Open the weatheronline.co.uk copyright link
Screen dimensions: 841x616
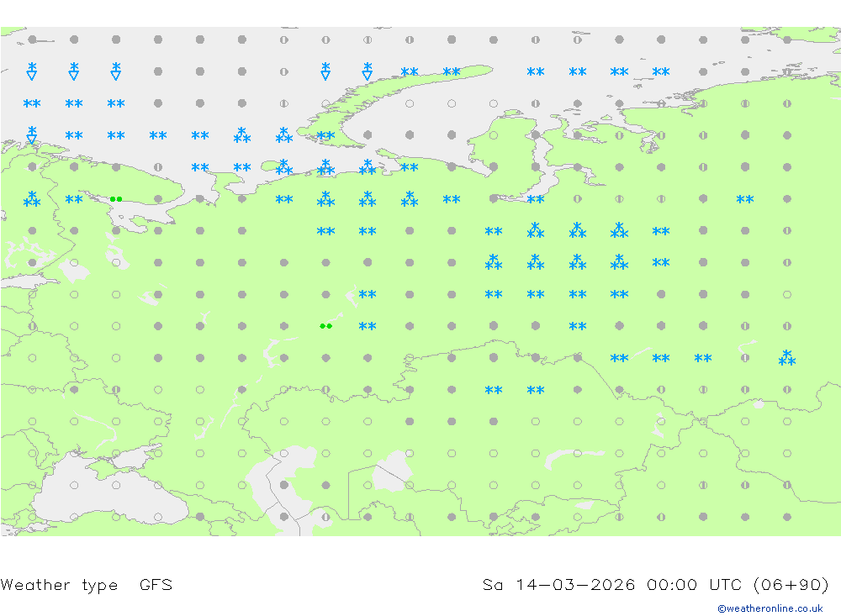pyautogui.click(x=770, y=608)
